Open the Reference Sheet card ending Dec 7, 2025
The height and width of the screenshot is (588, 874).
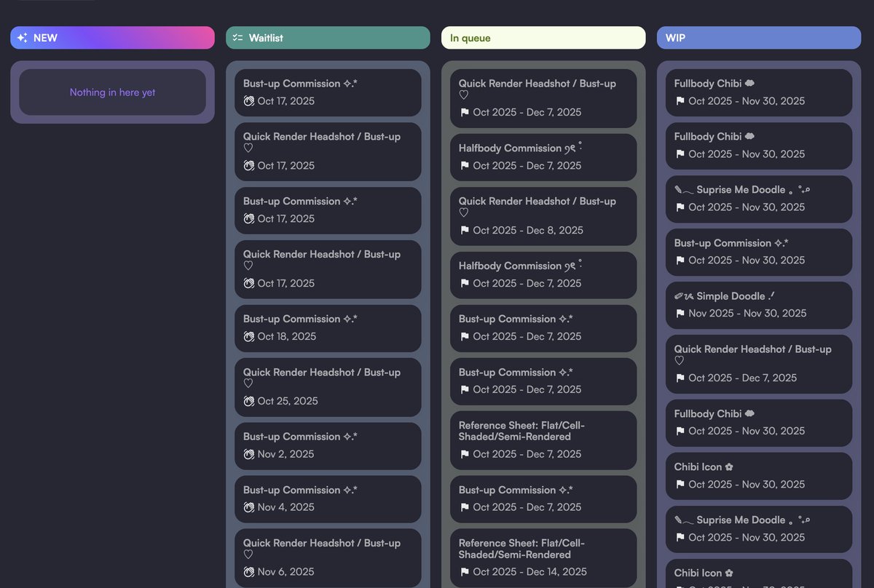point(543,440)
